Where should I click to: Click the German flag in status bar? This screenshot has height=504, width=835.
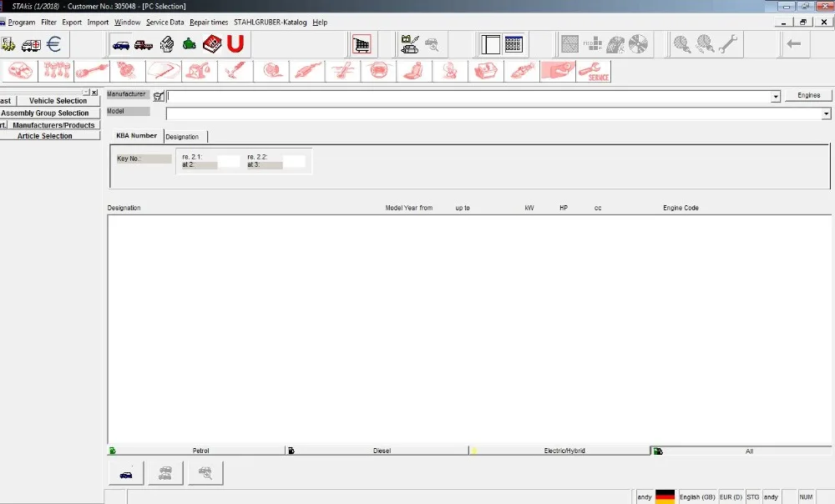(x=665, y=496)
